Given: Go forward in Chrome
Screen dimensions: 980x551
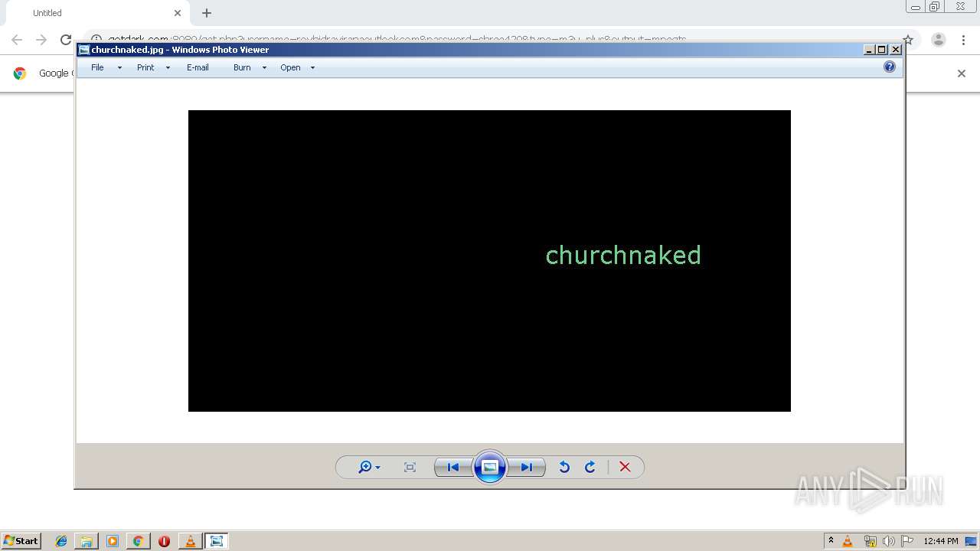Looking at the screenshot, I should 41,40.
